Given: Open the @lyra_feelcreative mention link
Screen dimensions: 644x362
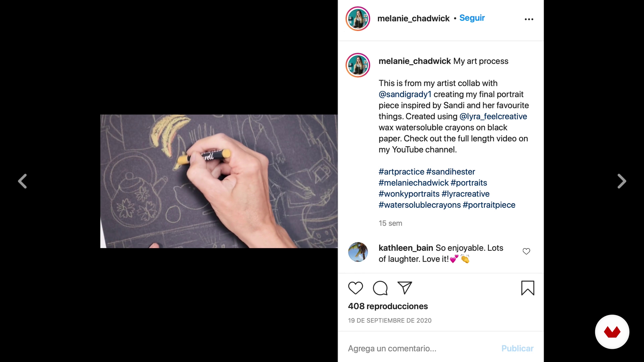Looking at the screenshot, I should click(x=493, y=116).
